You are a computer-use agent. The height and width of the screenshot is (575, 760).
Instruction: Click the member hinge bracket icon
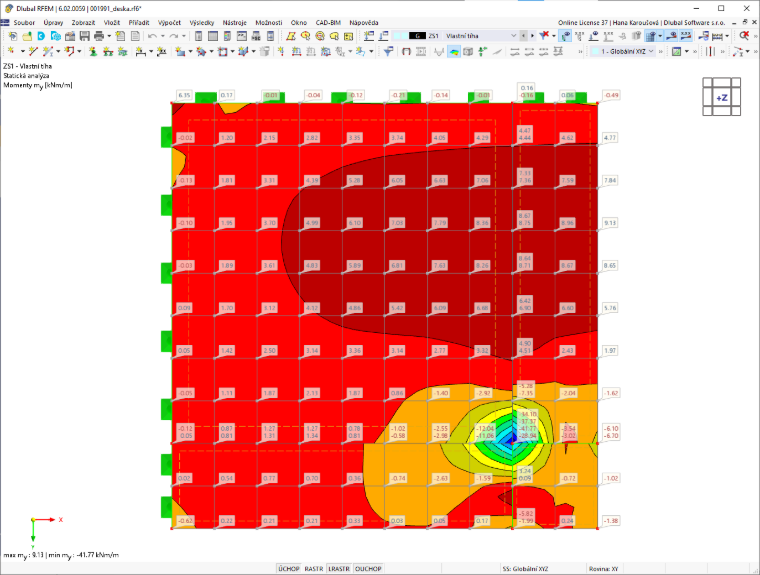[406, 51]
